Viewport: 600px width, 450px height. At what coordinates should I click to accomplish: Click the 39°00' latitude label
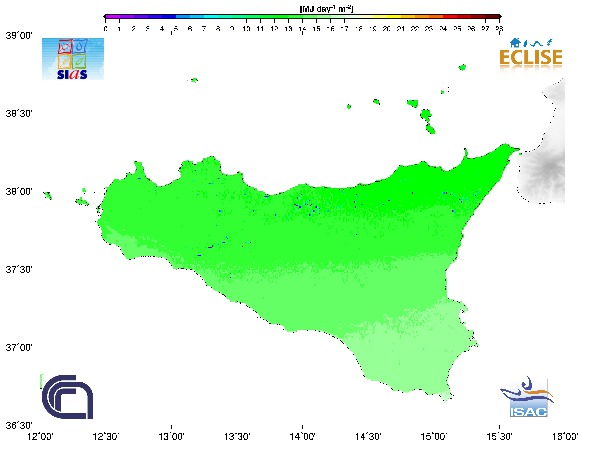tap(19, 35)
